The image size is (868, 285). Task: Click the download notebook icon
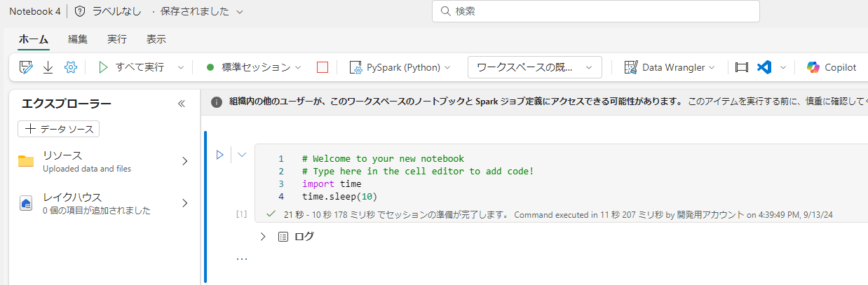(48, 67)
